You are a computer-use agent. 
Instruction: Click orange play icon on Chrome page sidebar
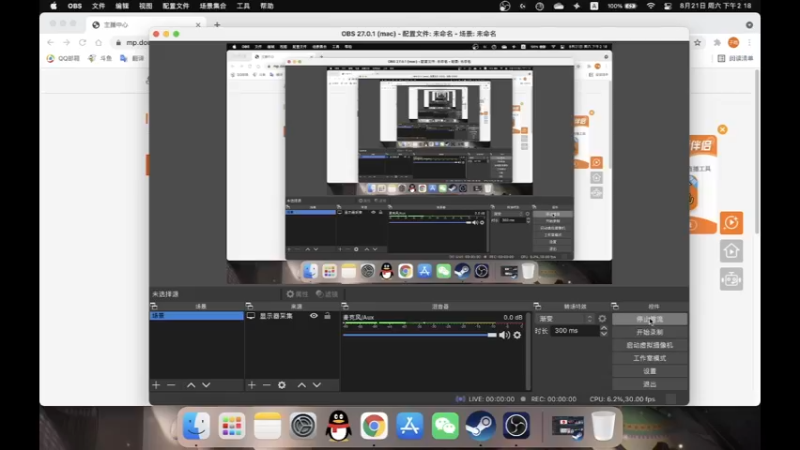[731, 223]
